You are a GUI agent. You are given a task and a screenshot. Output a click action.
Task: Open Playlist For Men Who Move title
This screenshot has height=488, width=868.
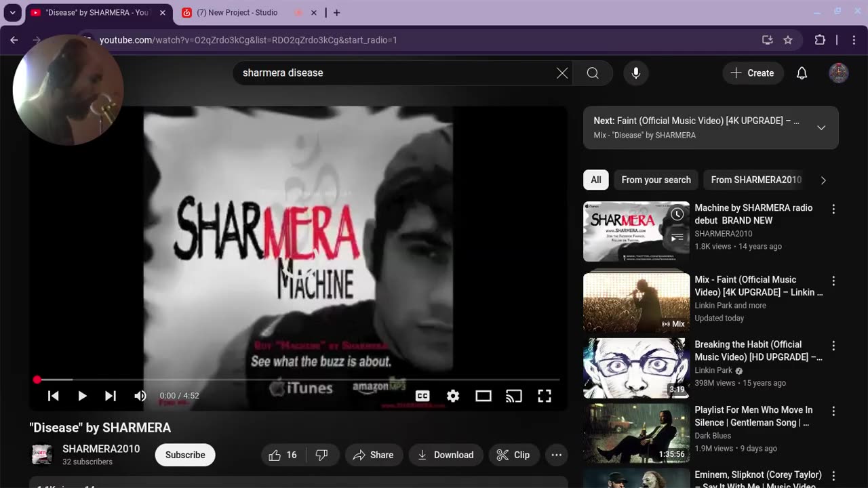(753, 416)
